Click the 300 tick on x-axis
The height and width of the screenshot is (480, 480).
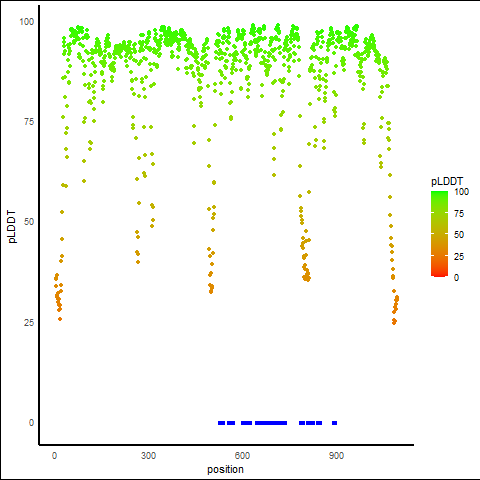coord(148,456)
